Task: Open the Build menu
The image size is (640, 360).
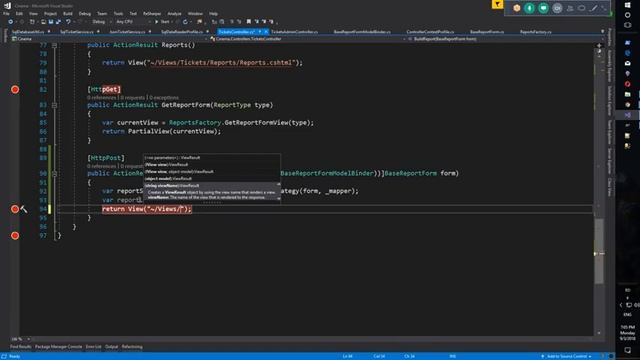Action: [x=68, y=13]
